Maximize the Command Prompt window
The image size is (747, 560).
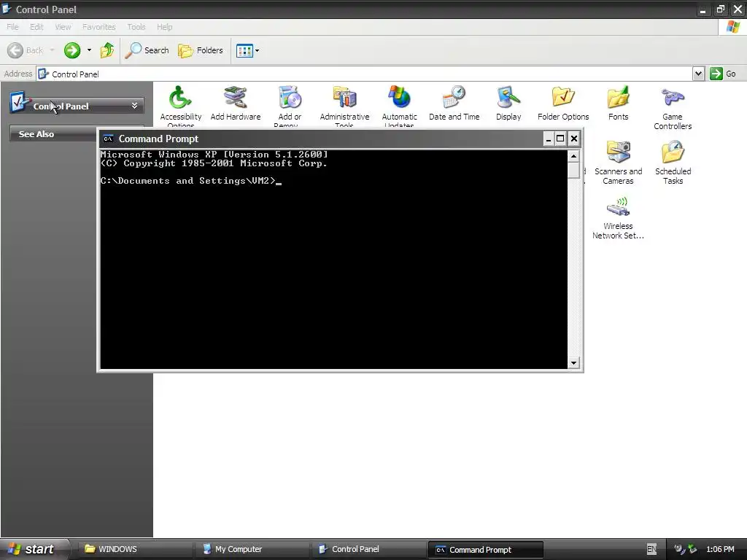pyautogui.click(x=561, y=139)
